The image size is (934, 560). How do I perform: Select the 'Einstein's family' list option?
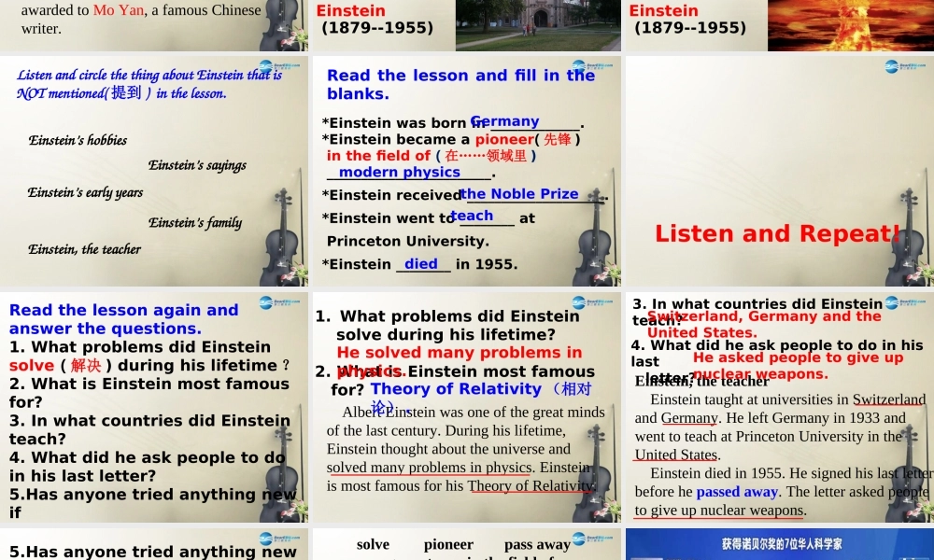(x=195, y=223)
